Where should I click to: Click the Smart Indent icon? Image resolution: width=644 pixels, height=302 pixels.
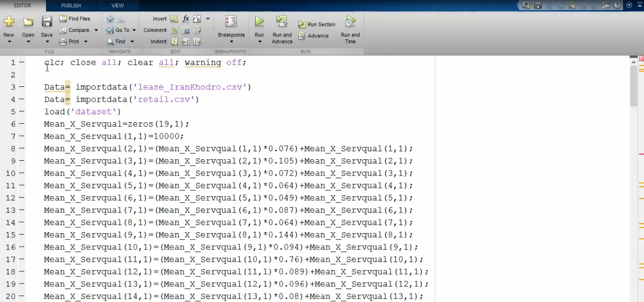(x=174, y=41)
